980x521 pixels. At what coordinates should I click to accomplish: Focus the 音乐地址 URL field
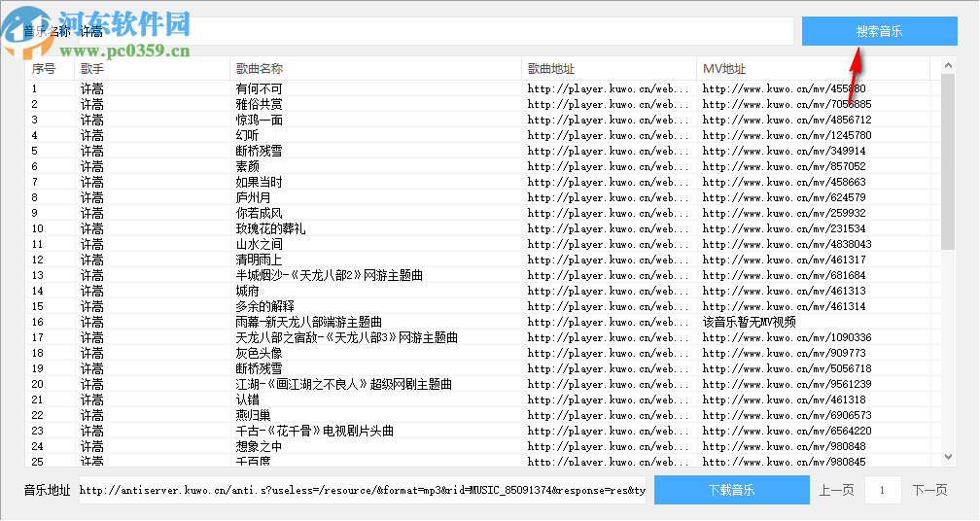click(363, 491)
